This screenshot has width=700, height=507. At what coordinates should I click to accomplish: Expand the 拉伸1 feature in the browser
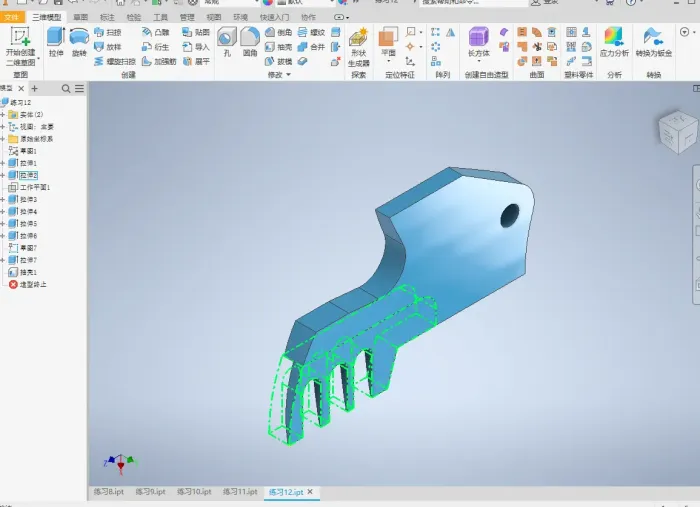(x=3, y=163)
